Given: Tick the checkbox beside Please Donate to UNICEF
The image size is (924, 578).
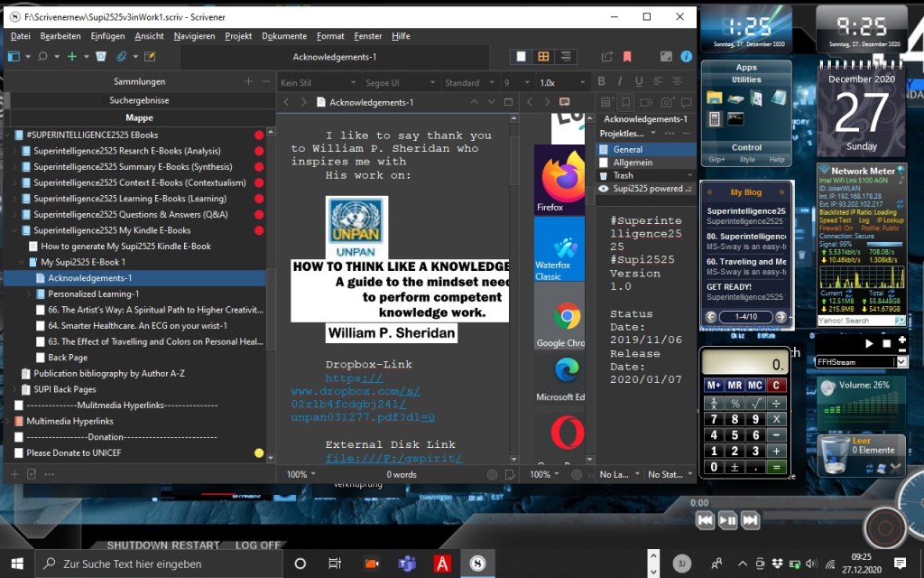Looking at the screenshot, I should [x=19, y=452].
